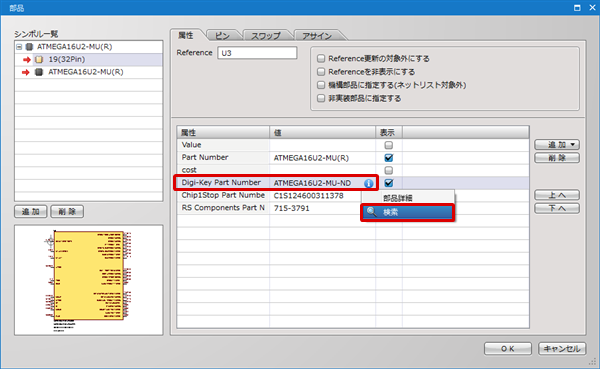Select Part Number attribute cell
This screenshot has height=369, width=600.
click(x=223, y=157)
